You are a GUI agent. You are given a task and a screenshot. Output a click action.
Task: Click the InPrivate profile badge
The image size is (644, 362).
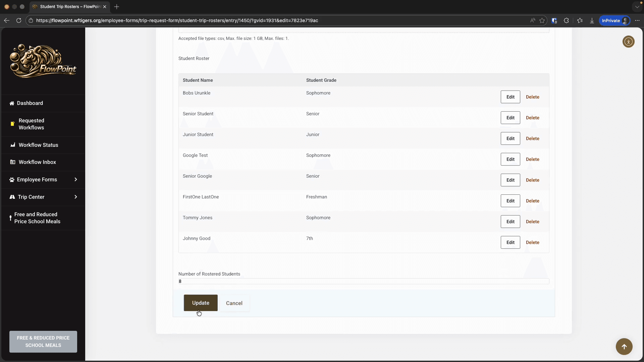(614, 20)
